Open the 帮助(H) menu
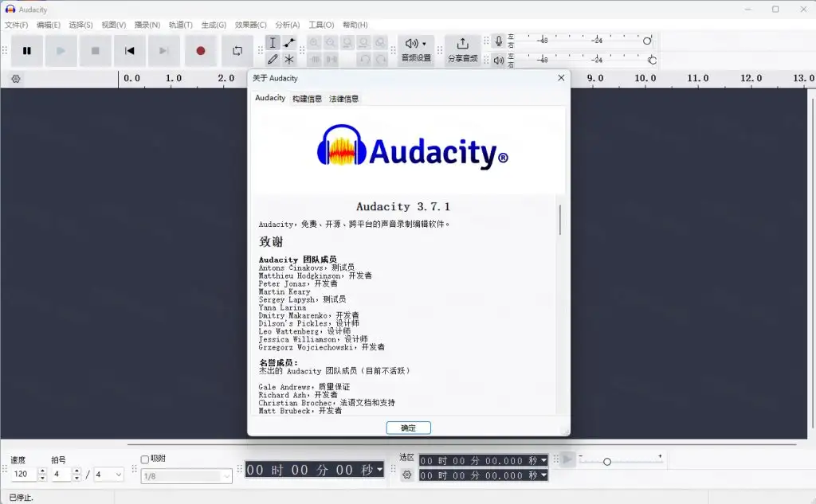This screenshot has height=504, width=816. click(355, 25)
